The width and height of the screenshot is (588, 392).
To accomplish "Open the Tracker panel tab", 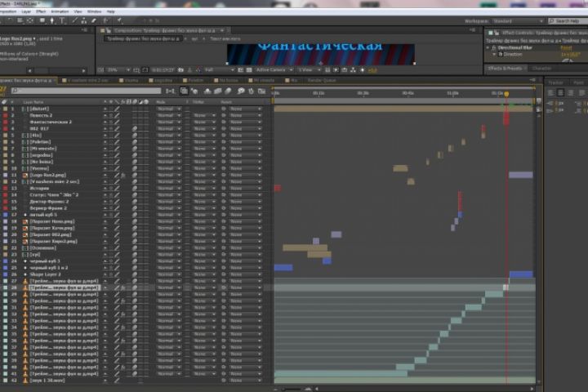I will coord(555,82).
